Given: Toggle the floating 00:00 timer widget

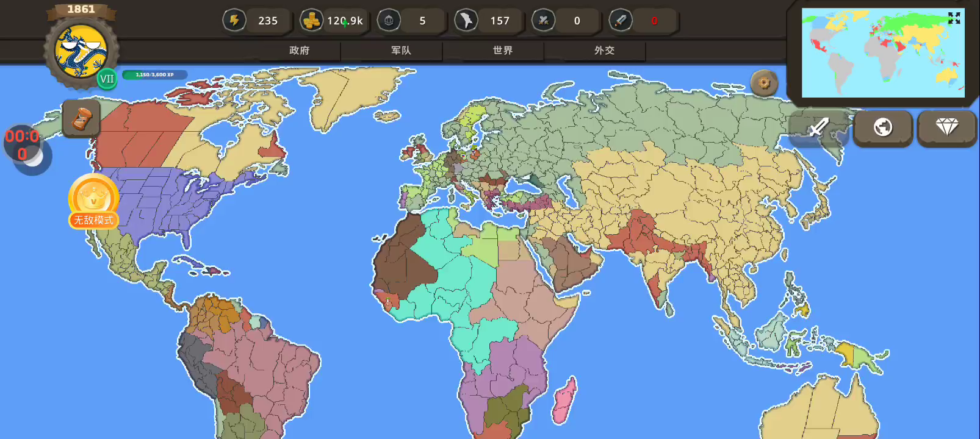Looking at the screenshot, I should 24,146.
